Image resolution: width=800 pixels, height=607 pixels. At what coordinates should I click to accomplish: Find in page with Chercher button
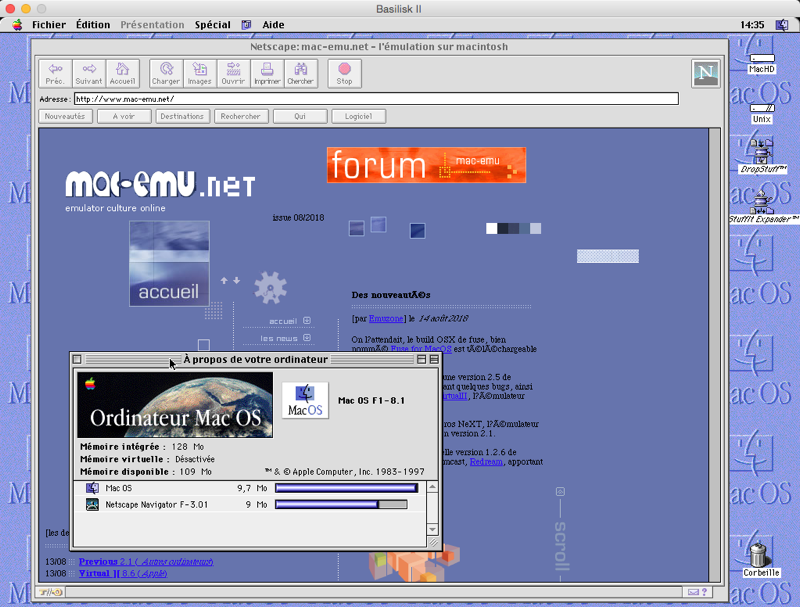coord(301,73)
